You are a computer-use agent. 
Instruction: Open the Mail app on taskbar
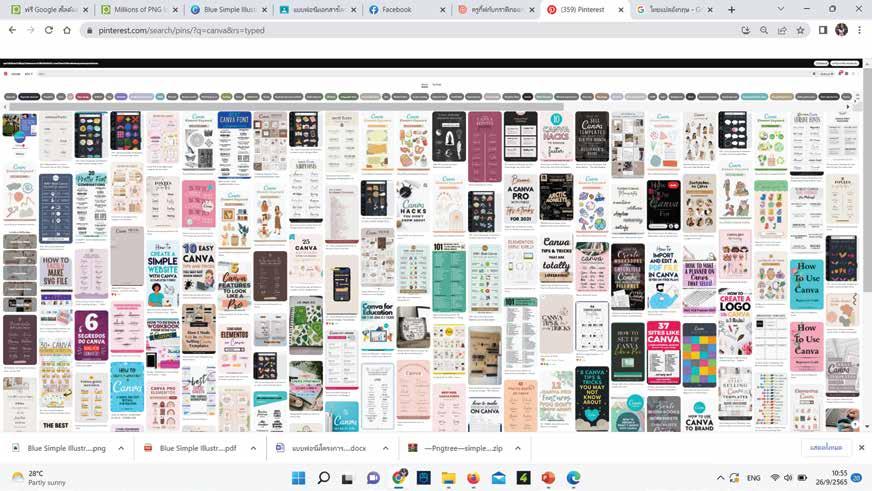(x=498, y=478)
